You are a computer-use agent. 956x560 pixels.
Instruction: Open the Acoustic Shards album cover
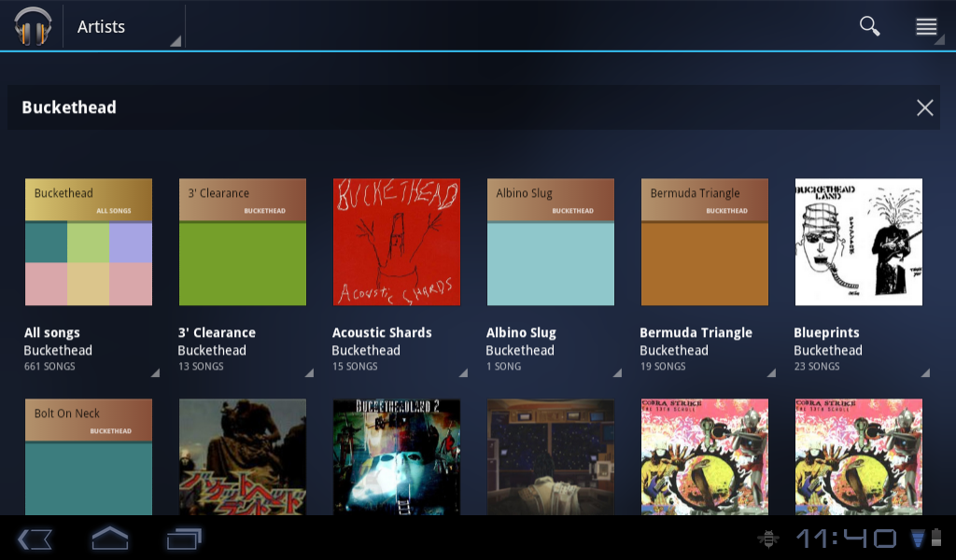click(397, 242)
